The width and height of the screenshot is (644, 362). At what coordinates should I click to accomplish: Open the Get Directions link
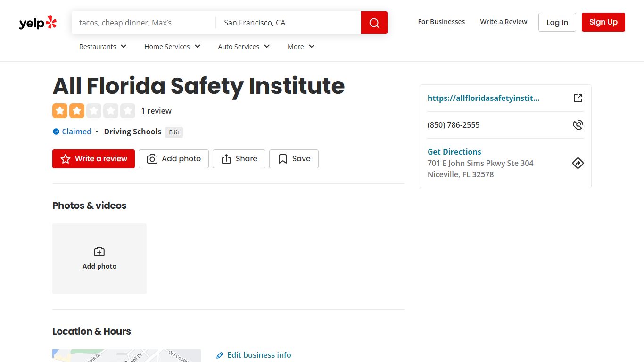click(454, 152)
